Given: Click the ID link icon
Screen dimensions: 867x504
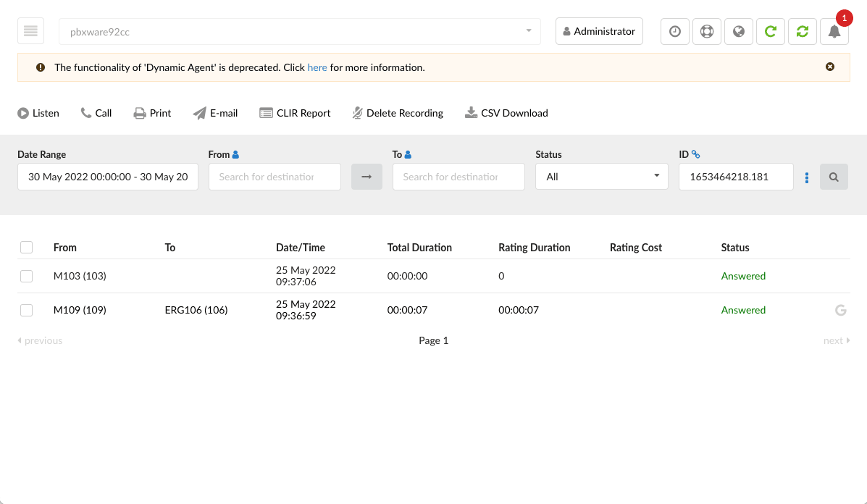Looking at the screenshot, I should click(x=695, y=155).
